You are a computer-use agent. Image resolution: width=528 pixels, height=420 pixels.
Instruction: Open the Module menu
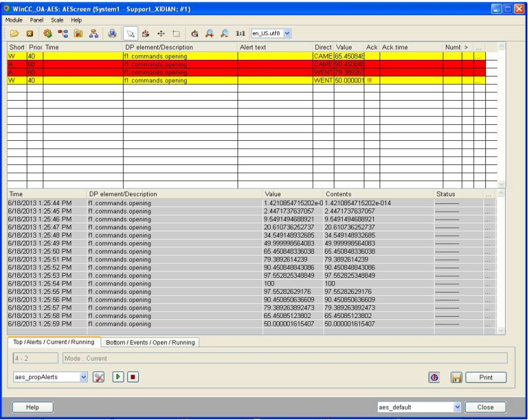click(x=14, y=20)
